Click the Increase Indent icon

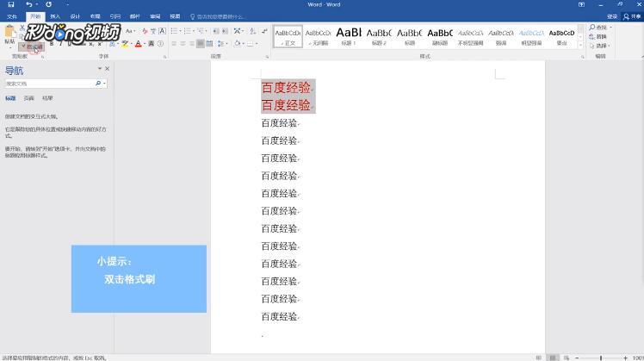225,31
